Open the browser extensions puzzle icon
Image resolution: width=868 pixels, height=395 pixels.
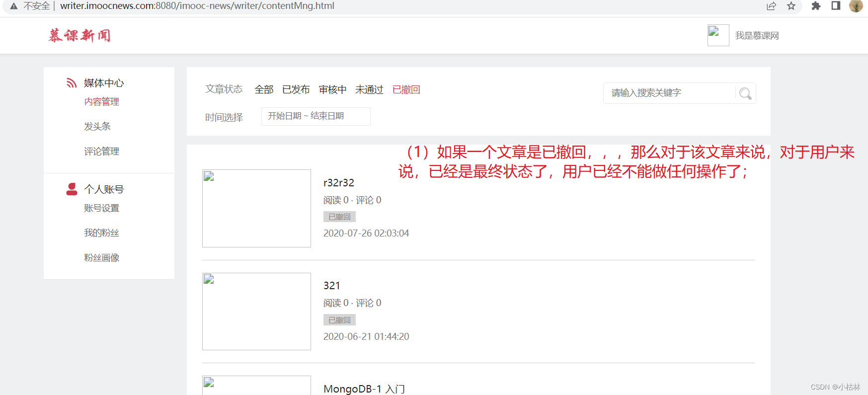[816, 6]
